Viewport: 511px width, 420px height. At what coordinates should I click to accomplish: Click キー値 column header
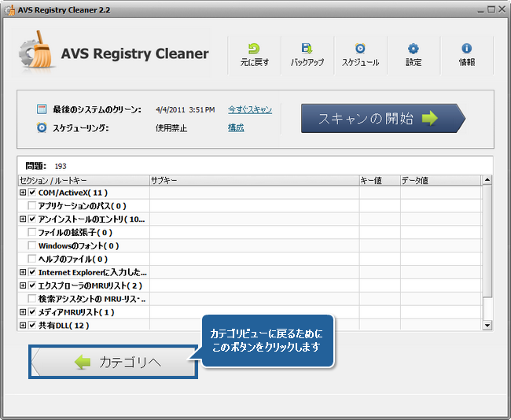click(380, 180)
